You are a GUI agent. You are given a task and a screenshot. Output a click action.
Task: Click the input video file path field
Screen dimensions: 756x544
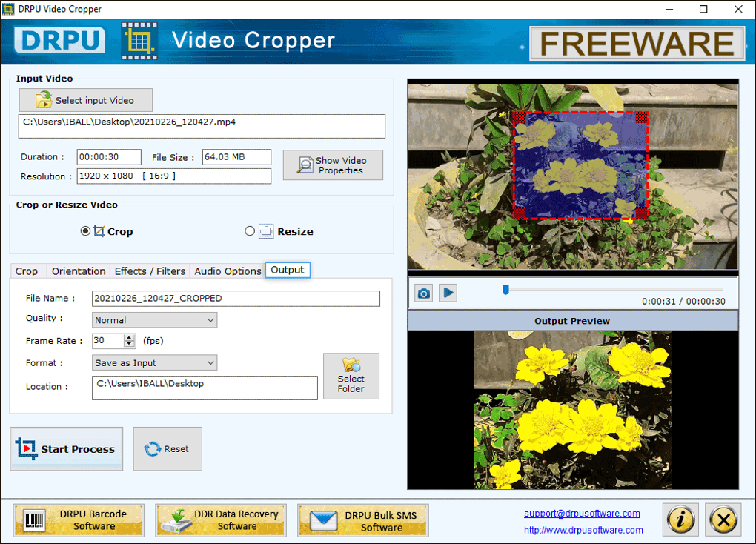tap(202, 126)
